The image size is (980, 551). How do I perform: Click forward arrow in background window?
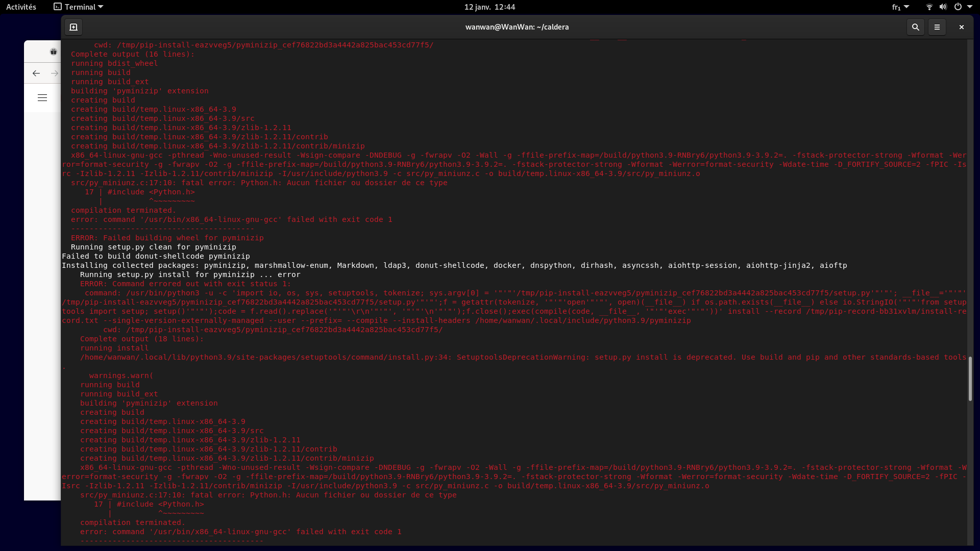54,73
